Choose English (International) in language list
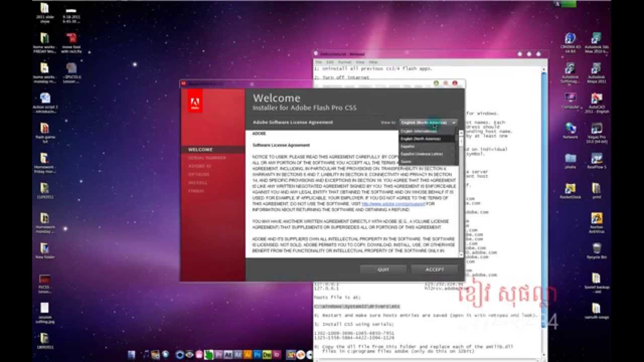644x362 pixels. (428, 131)
